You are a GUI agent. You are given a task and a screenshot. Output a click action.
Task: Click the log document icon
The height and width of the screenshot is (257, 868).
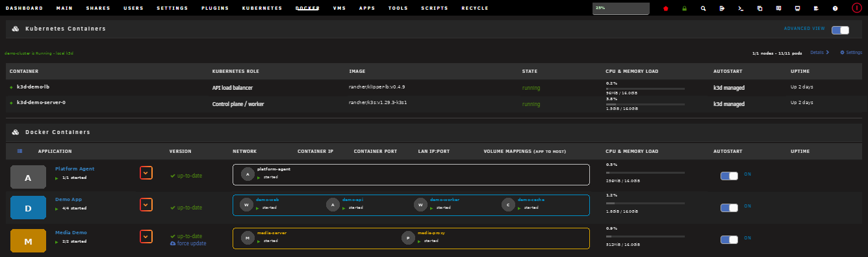(x=817, y=8)
